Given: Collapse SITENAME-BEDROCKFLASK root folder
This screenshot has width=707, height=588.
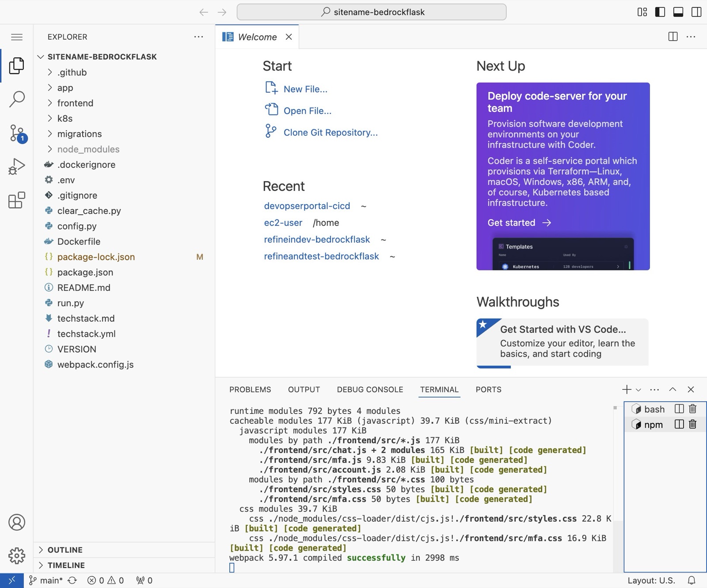Looking at the screenshot, I should click(124, 57).
